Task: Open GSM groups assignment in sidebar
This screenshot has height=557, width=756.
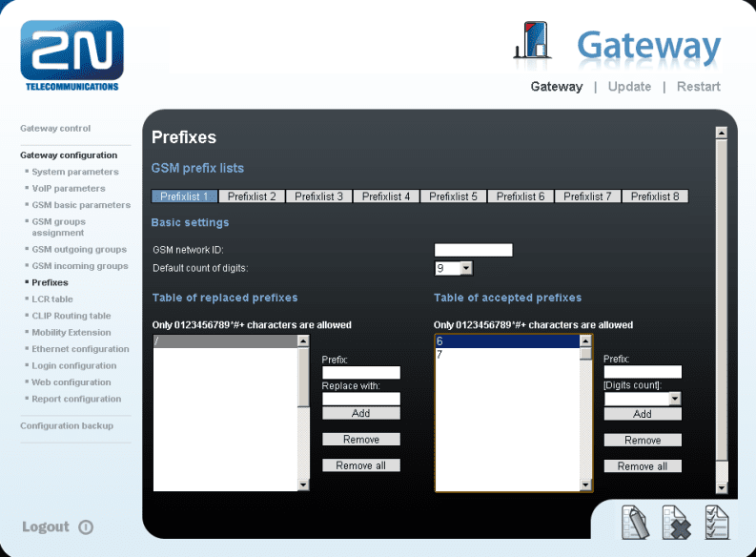Action: pos(58,227)
